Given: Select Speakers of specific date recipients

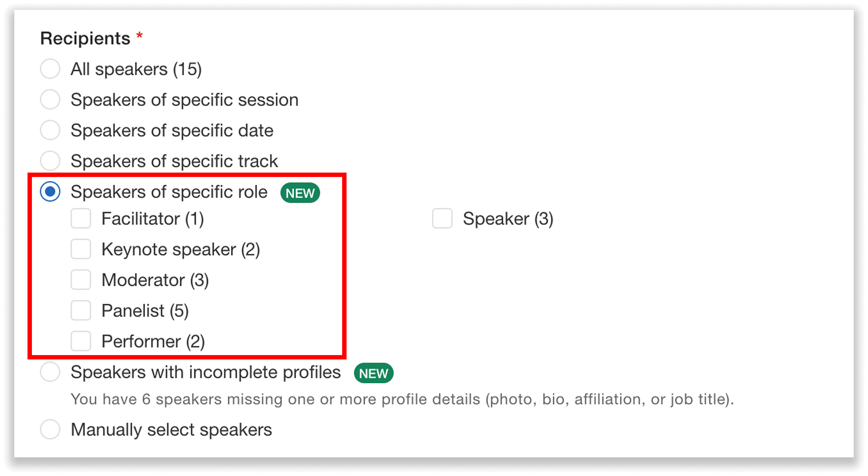Looking at the screenshot, I should click(50, 130).
